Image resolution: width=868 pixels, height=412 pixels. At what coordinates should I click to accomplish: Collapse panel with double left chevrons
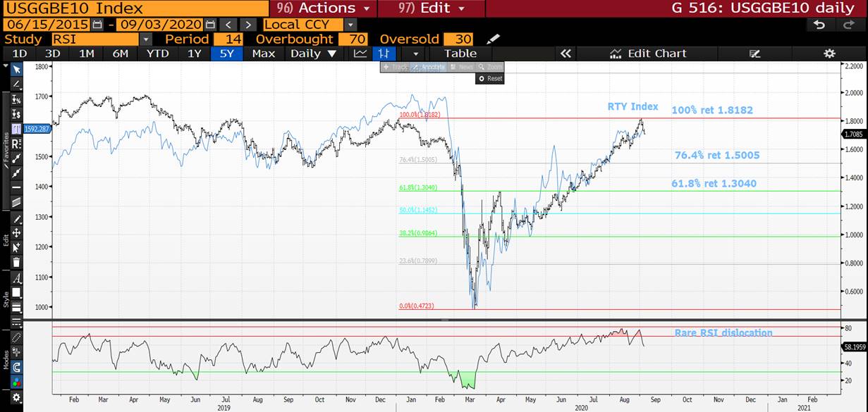coord(565,54)
